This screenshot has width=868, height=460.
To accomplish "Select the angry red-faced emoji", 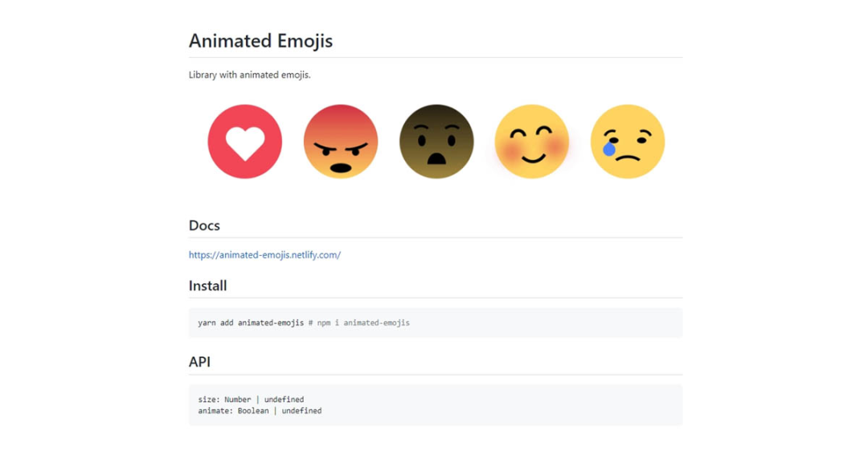I will pos(341,142).
